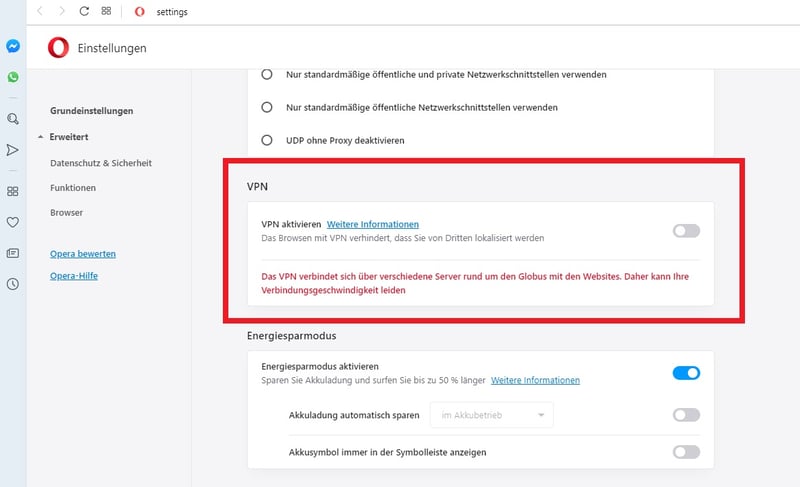
Task: Collapse the Erweitert section
Action: pyautogui.click(x=63, y=137)
